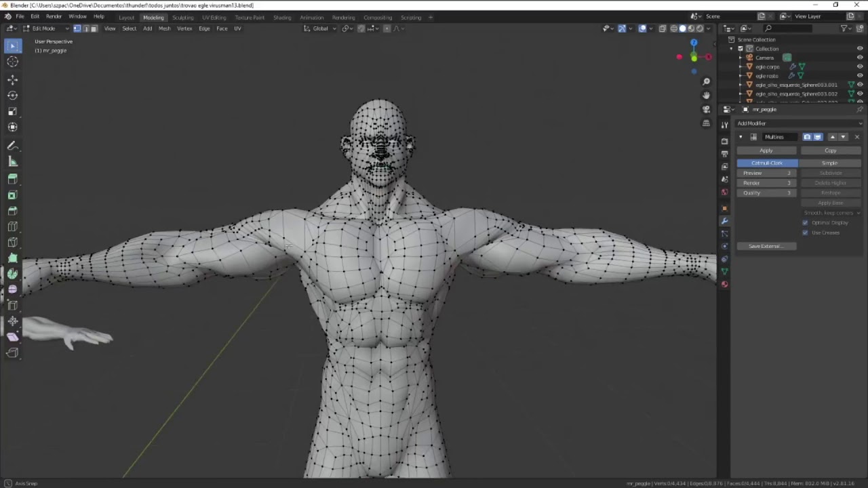Select the Scale tool
Viewport: 868px width, 488px height.
click(x=12, y=111)
